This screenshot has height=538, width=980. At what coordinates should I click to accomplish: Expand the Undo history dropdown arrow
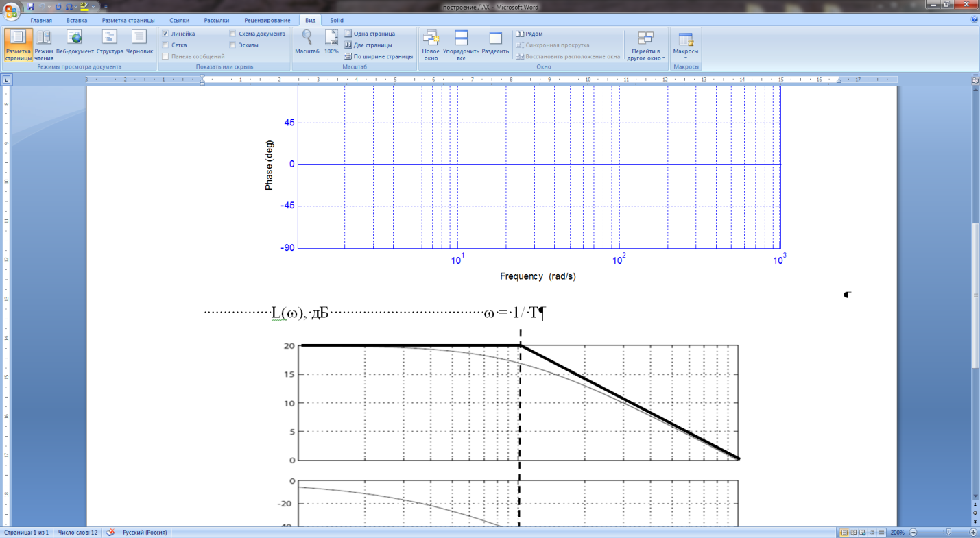coord(49,6)
